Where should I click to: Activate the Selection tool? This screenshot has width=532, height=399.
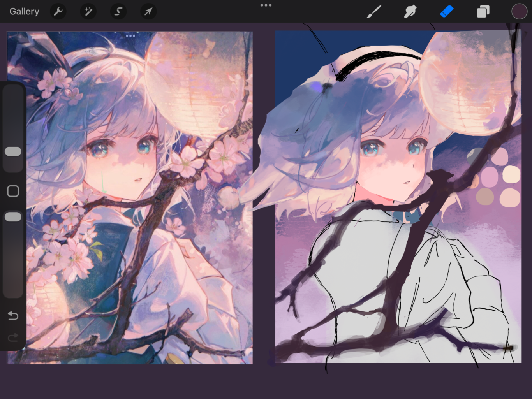coord(118,12)
